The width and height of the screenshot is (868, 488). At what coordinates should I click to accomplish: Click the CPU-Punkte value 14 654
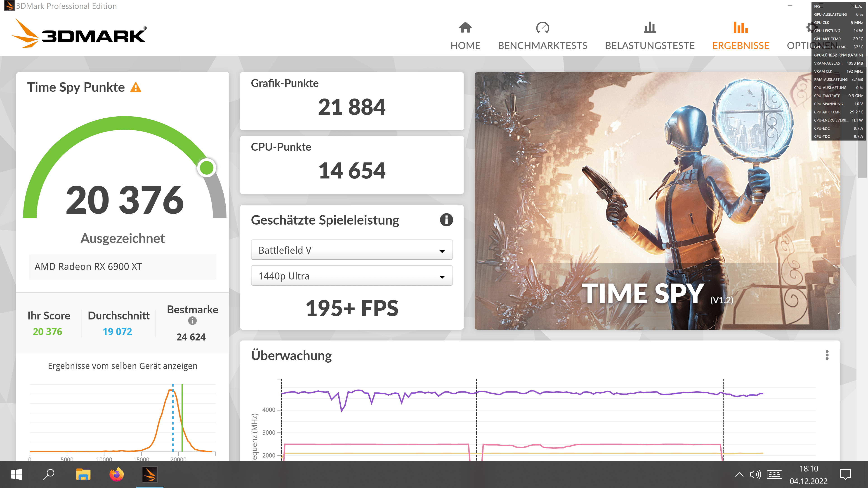click(x=351, y=170)
